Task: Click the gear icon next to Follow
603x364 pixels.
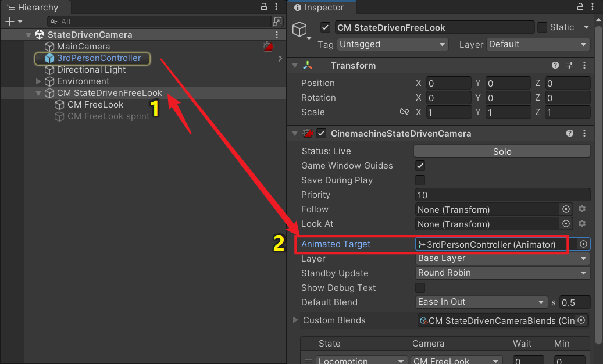Action: (582, 209)
